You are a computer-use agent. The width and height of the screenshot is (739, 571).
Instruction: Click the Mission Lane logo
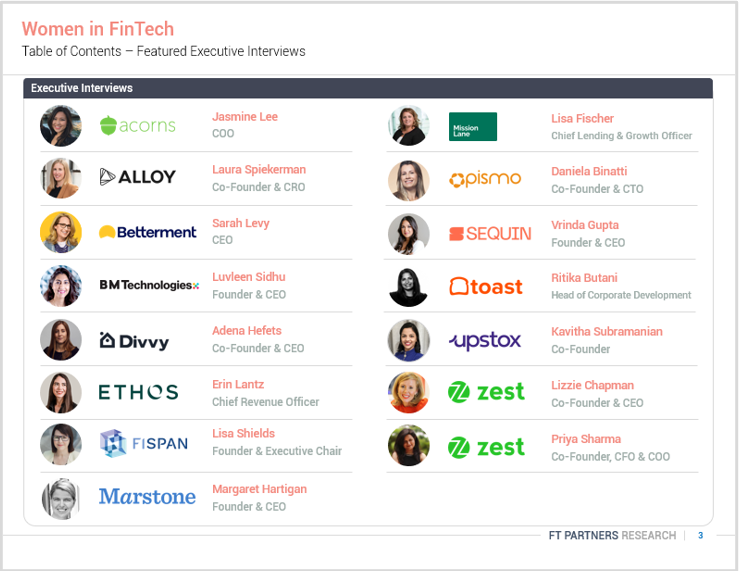(472, 127)
